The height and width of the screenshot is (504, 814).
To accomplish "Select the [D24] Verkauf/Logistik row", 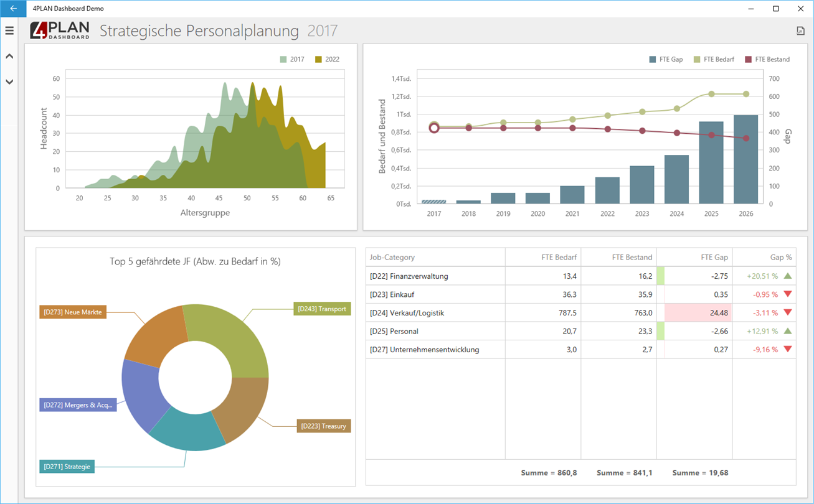I will click(x=580, y=313).
